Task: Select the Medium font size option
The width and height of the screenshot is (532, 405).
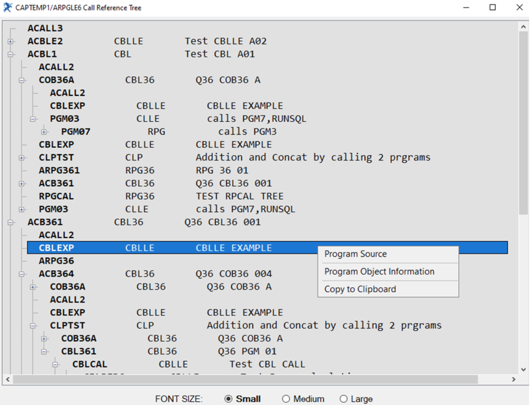Action: click(x=286, y=399)
